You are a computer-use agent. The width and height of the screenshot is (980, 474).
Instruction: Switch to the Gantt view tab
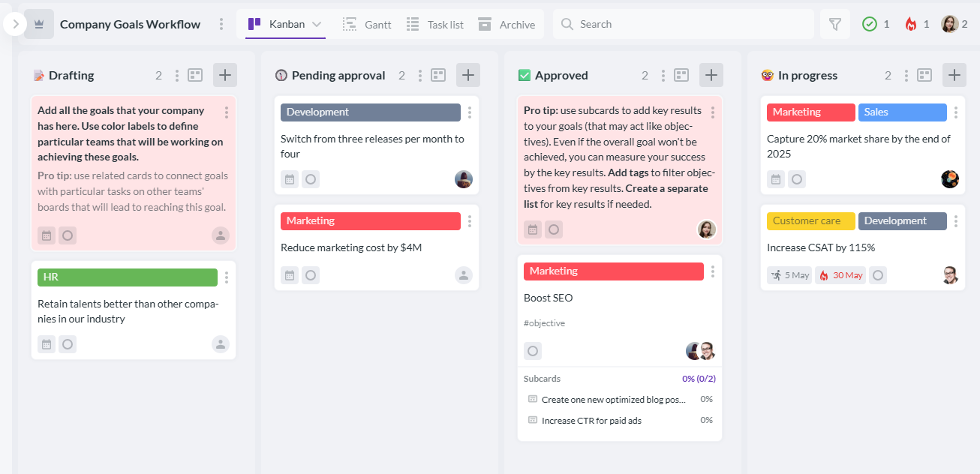[x=368, y=24]
